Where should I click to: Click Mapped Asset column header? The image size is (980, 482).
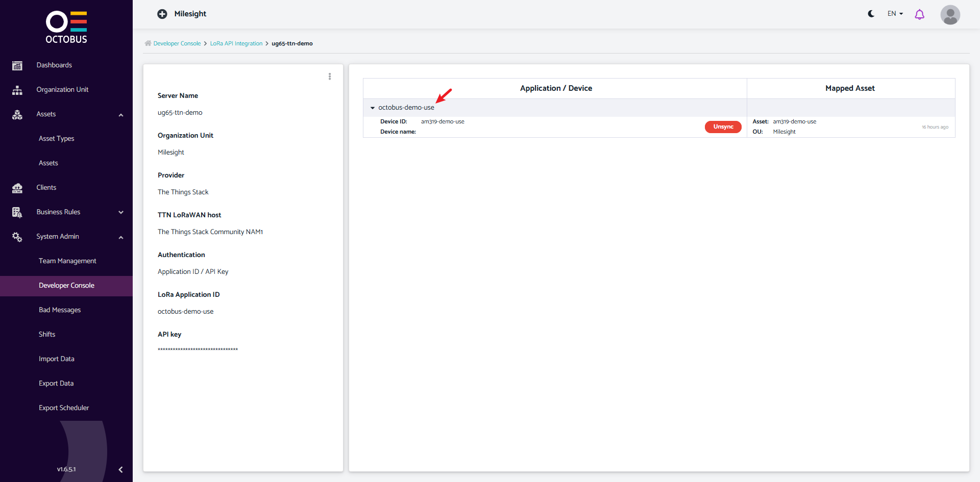coord(850,88)
